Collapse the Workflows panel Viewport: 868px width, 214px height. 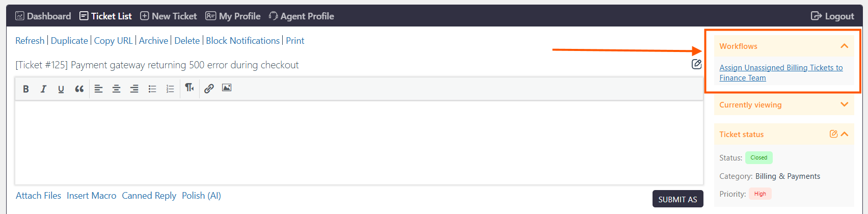(845, 46)
